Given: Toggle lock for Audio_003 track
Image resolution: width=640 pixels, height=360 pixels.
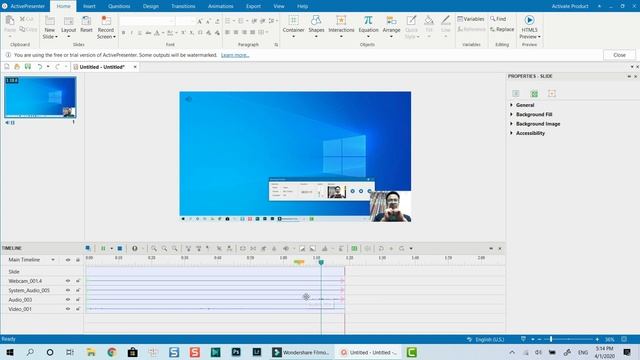Looking at the screenshot, I should click(78, 300).
